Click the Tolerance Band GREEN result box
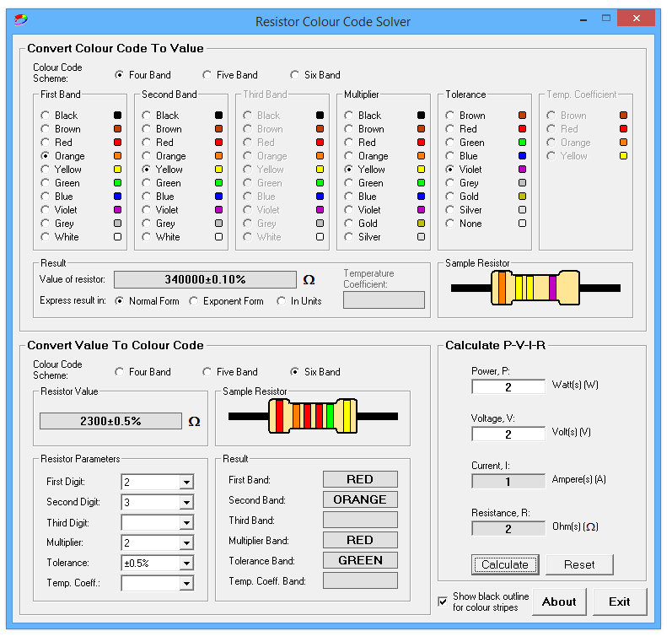This screenshot has width=672, height=642. click(x=360, y=560)
